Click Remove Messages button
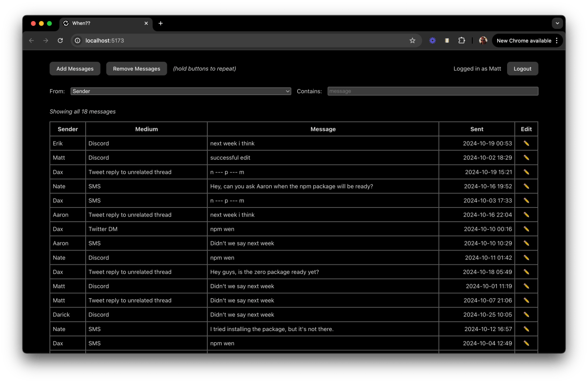Image resolution: width=588 pixels, height=383 pixels. pyautogui.click(x=136, y=69)
